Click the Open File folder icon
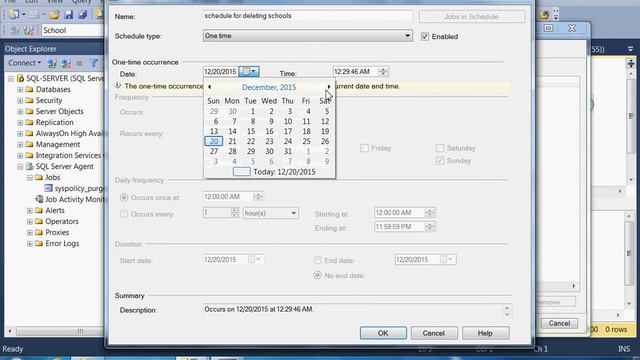 pos(54,15)
